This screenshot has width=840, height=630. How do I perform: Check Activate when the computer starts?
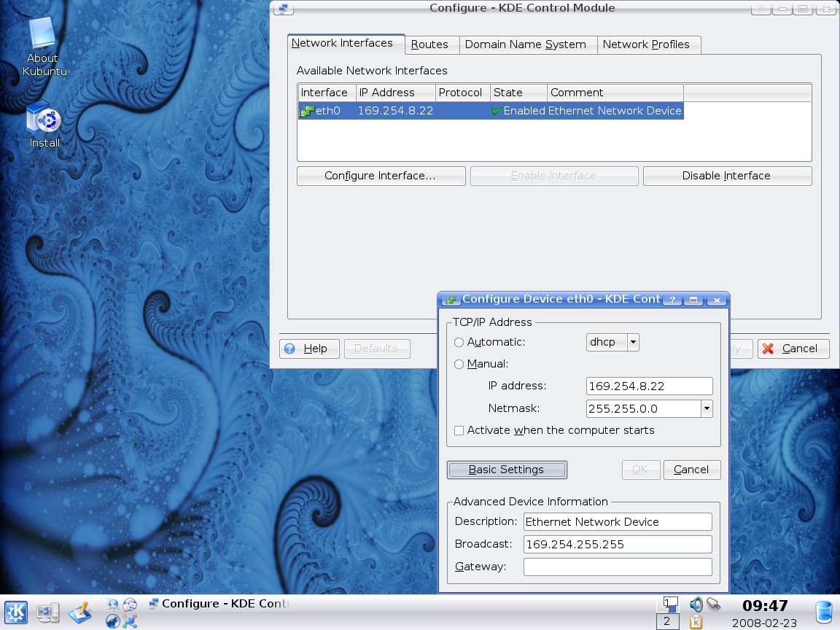point(459,431)
